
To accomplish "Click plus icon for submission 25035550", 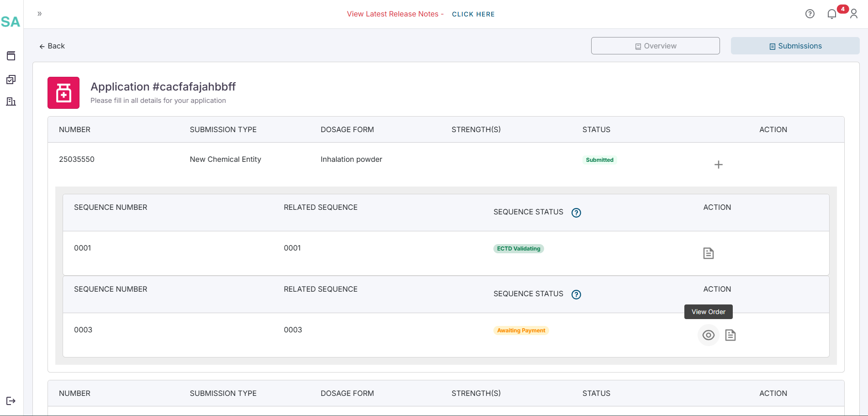I will 718,165.
